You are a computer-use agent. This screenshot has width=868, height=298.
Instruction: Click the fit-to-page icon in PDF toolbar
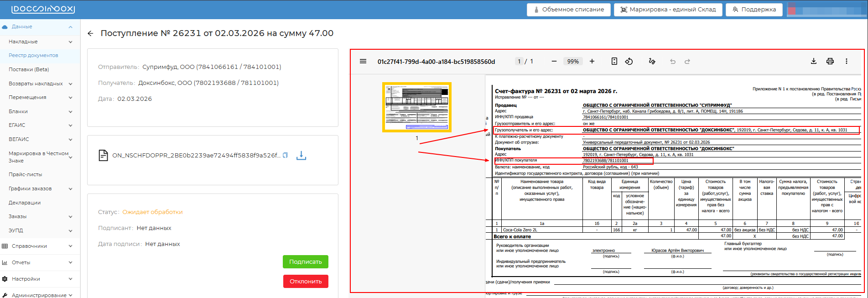[614, 61]
